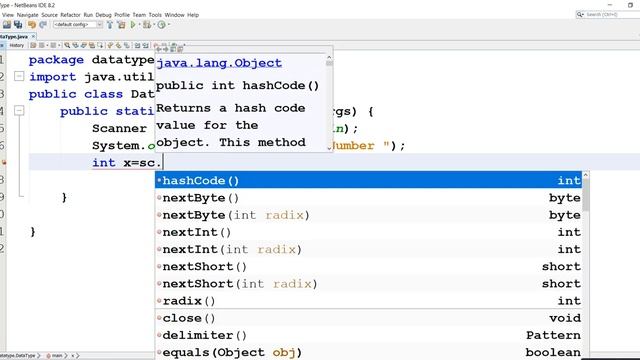The height and width of the screenshot is (360, 640).
Task: Toggle Rectangular Selection editor icon
Action: [x=100, y=45]
